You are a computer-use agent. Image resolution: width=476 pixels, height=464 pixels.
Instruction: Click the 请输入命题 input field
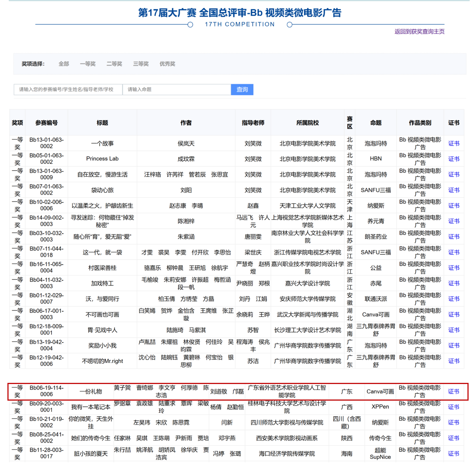coord(177,89)
